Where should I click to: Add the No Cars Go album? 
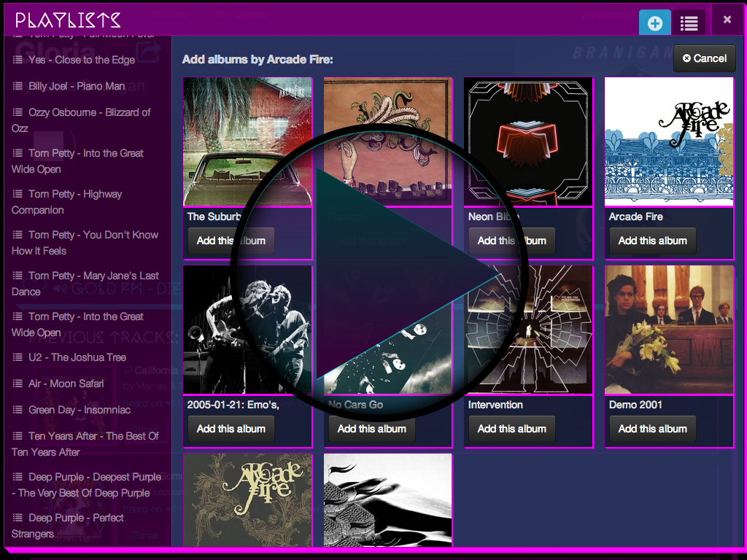tap(371, 429)
